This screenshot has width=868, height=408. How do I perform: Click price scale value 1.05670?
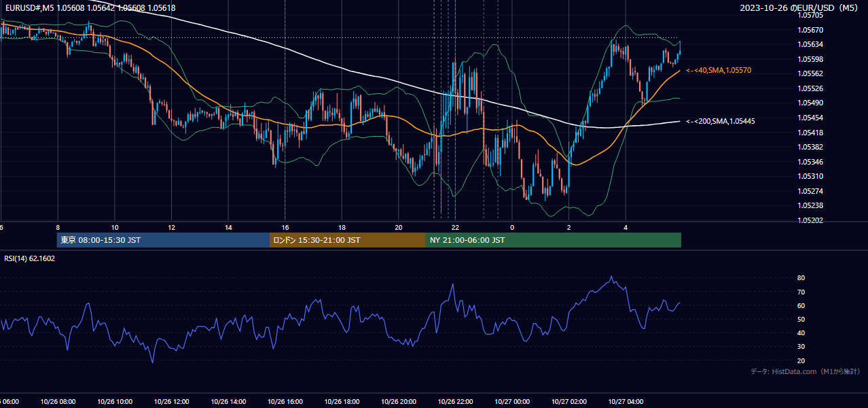coord(810,30)
